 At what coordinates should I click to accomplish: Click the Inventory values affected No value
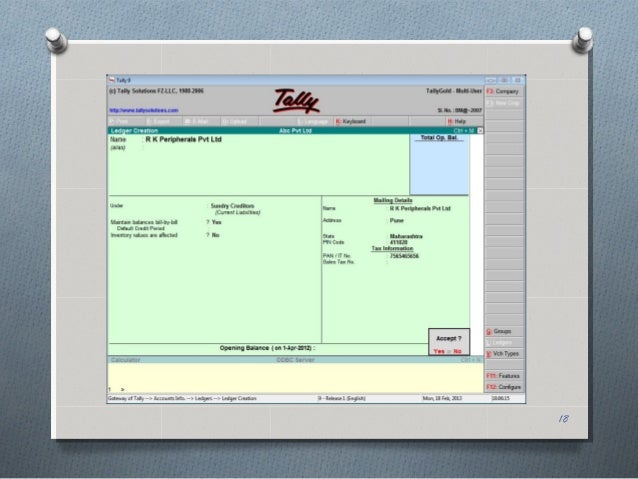(x=216, y=235)
